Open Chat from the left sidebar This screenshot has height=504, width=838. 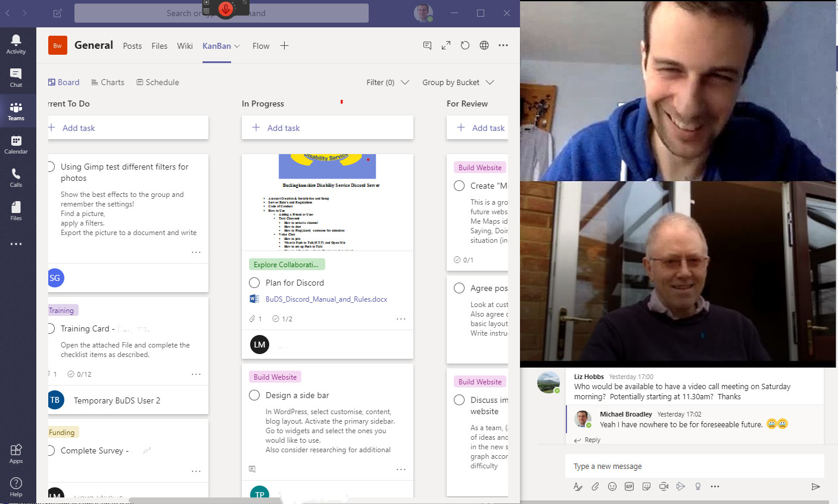click(16, 78)
